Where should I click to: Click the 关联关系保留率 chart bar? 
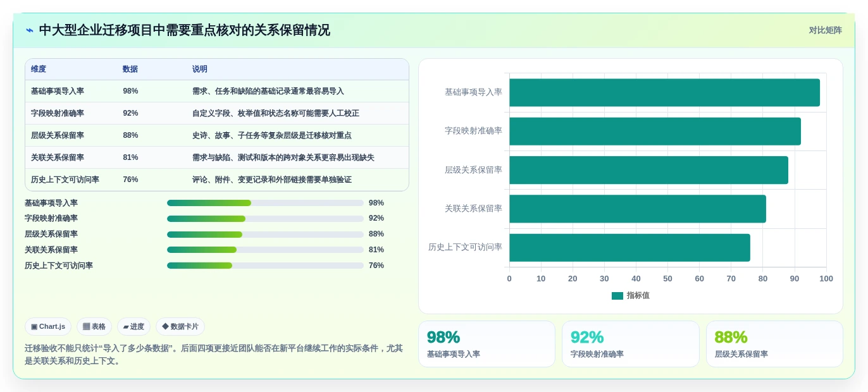coord(638,209)
